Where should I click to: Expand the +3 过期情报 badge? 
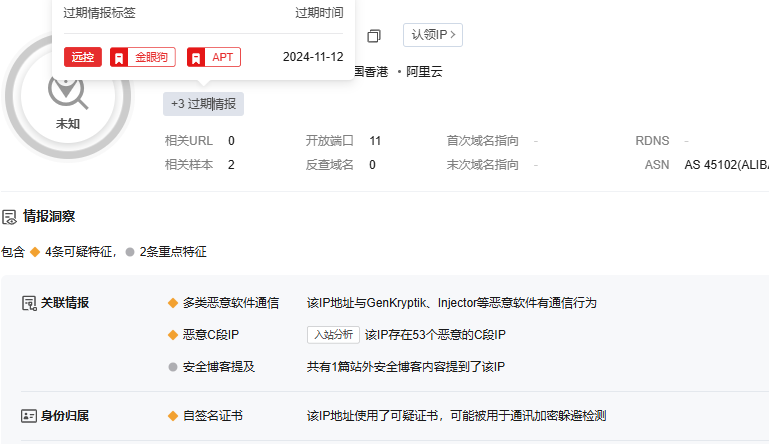[203, 103]
